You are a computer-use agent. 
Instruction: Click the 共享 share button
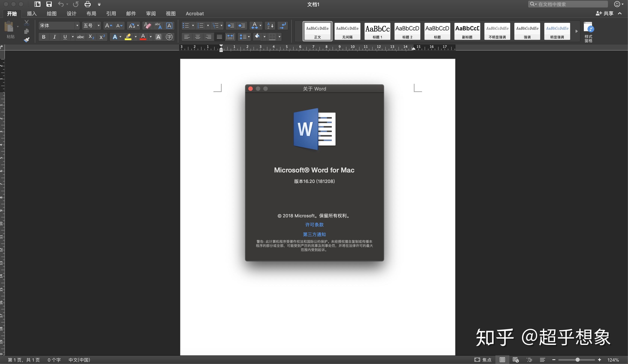pyautogui.click(x=605, y=13)
